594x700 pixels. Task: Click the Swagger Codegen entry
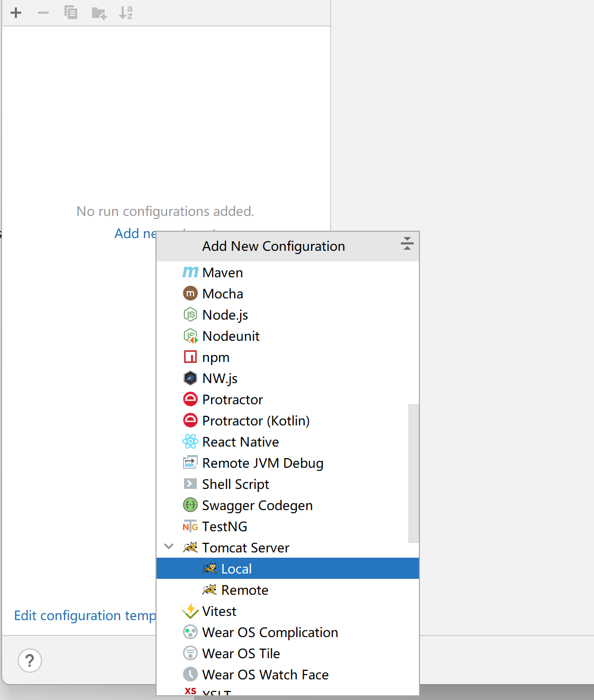click(x=257, y=505)
